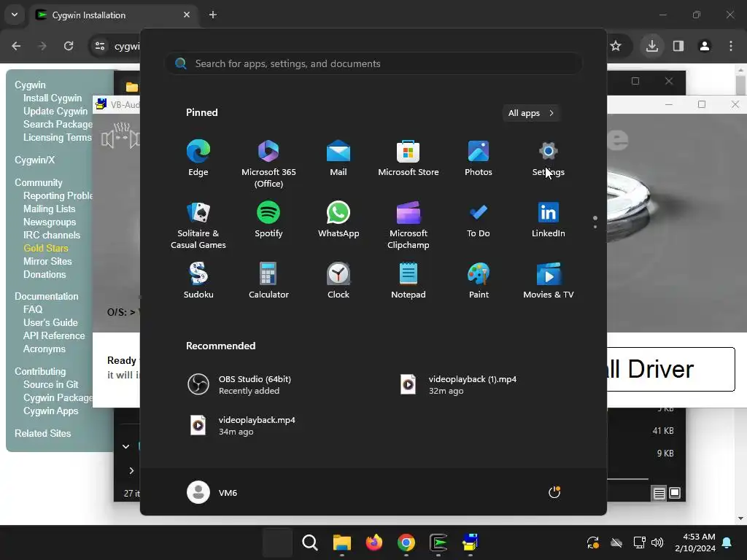747x560 pixels.
Task: Launch Microsoft 365 (Office)
Action: coord(268,164)
